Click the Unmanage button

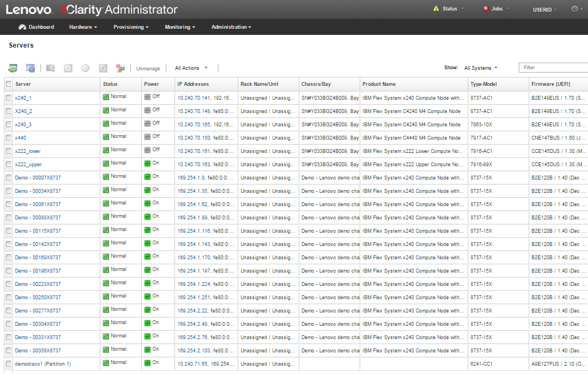tap(148, 69)
